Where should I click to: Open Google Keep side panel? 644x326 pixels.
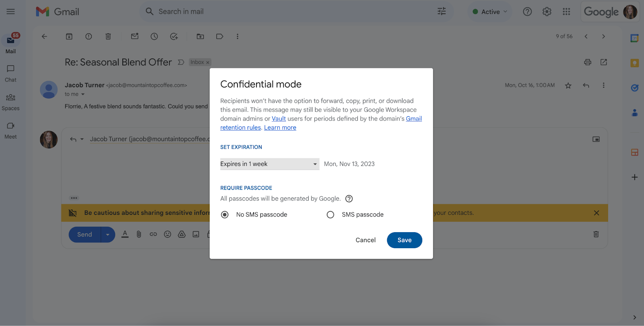[x=634, y=63]
